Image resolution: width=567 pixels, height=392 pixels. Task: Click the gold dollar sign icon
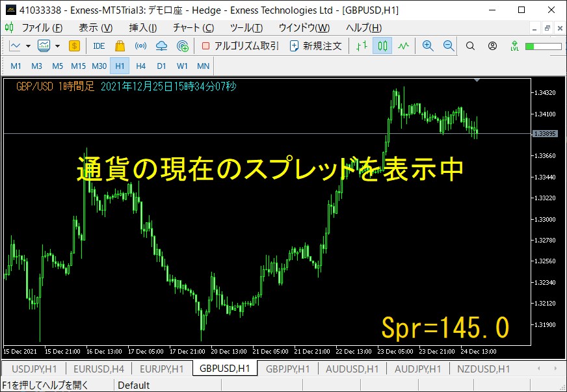coord(74,46)
